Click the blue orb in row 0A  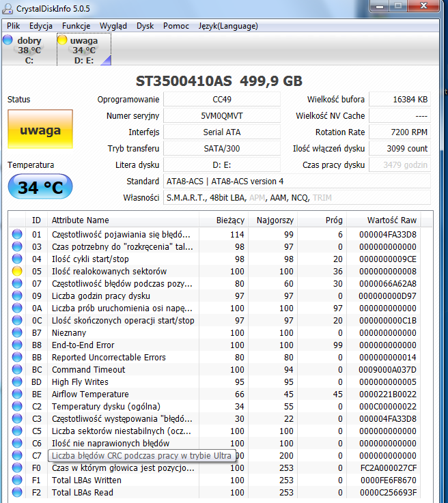pyautogui.click(x=17, y=308)
